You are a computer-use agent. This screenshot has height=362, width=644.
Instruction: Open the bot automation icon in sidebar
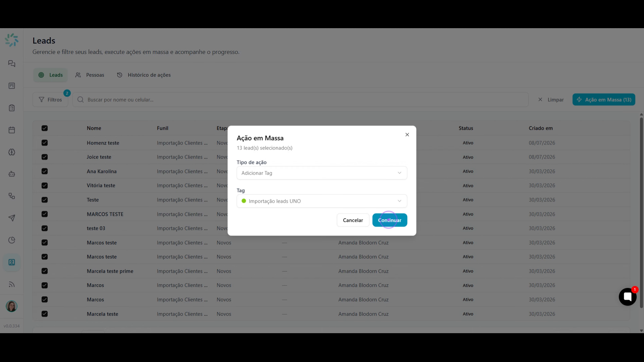coord(12,174)
